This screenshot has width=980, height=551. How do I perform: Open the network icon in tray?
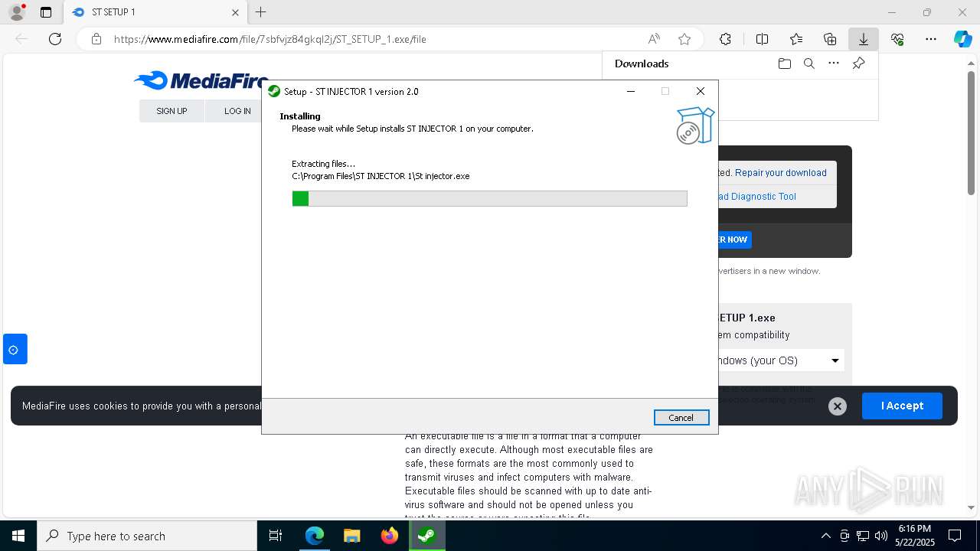(x=863, y=536)
